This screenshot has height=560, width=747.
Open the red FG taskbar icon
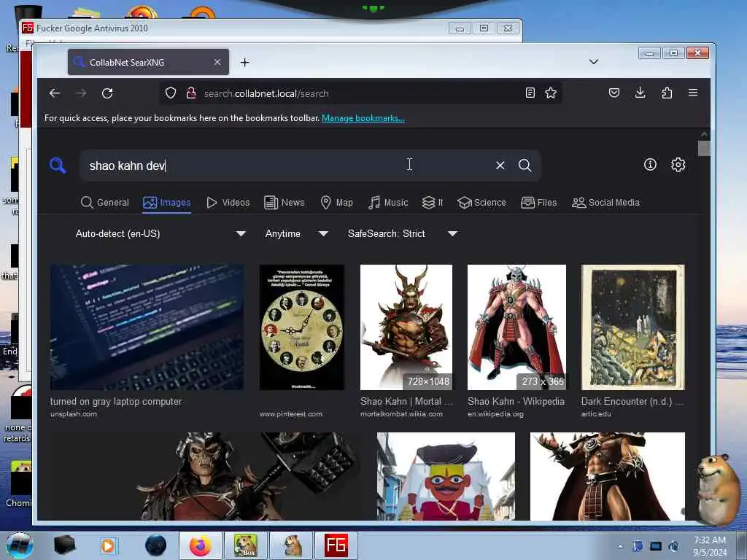pos(336,545)
